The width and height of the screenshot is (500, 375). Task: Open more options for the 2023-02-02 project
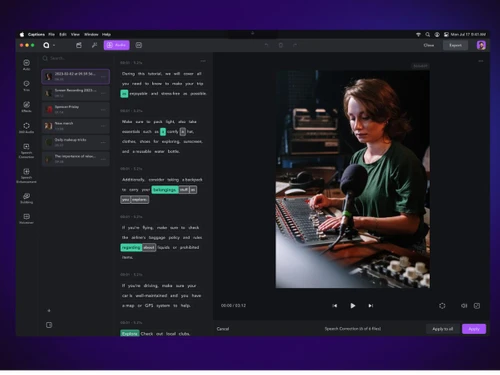[103, 77]
